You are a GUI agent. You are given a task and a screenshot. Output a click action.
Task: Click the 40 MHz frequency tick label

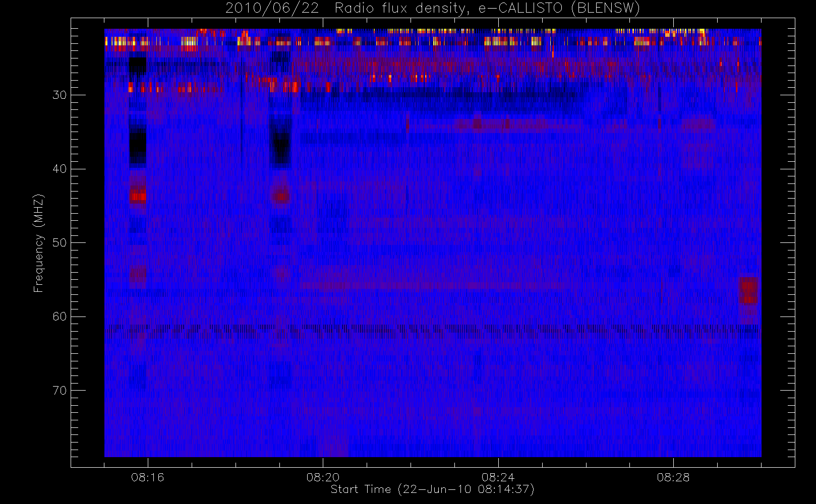pos(60,169)
